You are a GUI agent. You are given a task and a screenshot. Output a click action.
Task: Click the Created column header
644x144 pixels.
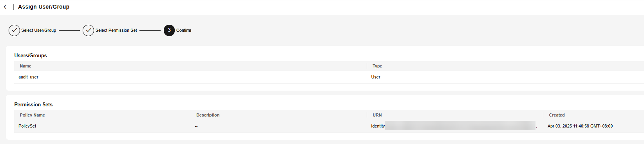557,115
